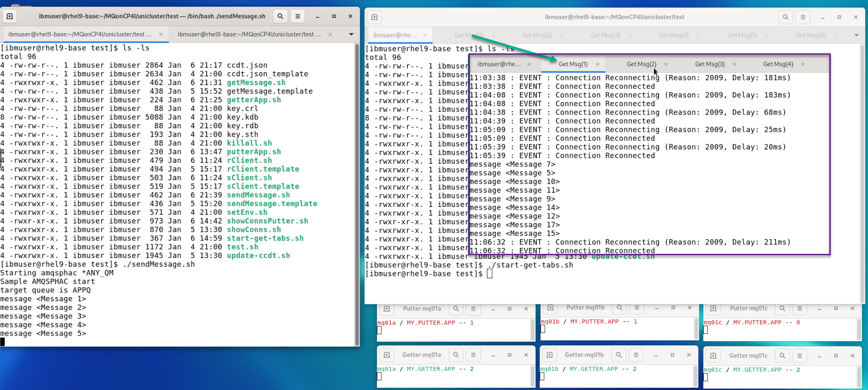Click search icon in left terminal header
The height and width of the screenshot is (390, 868).
[280, 16]
